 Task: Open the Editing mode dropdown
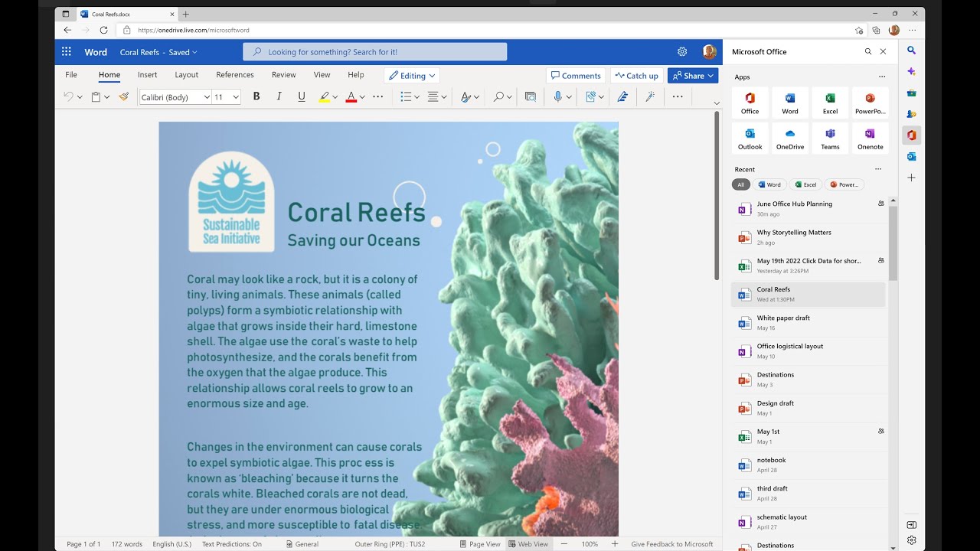412,76
